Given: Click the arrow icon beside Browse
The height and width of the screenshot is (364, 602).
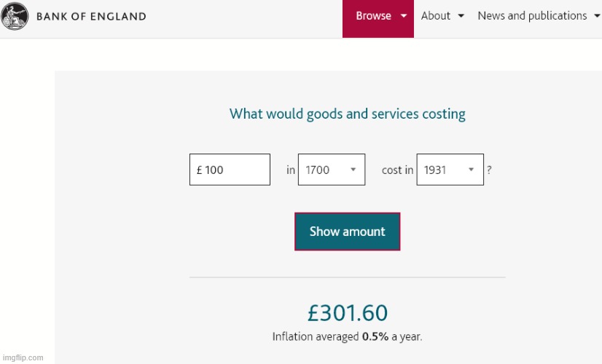Looking at the screenshot, I should 404,16.
